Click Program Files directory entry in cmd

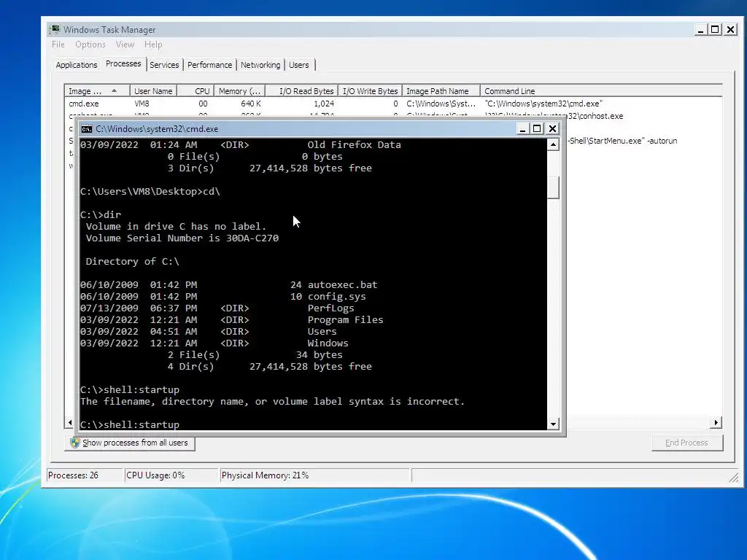pyautogui.click(x=345, y=320)
